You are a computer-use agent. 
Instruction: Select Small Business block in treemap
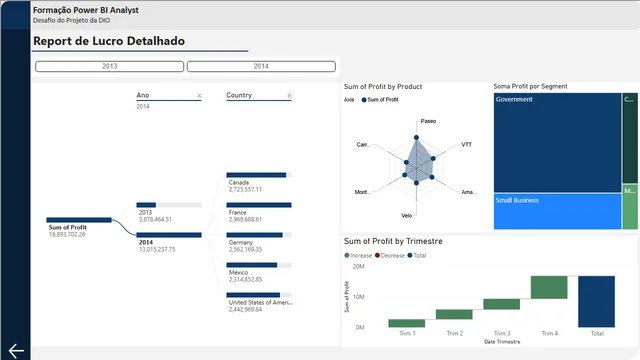click(558, 211)
